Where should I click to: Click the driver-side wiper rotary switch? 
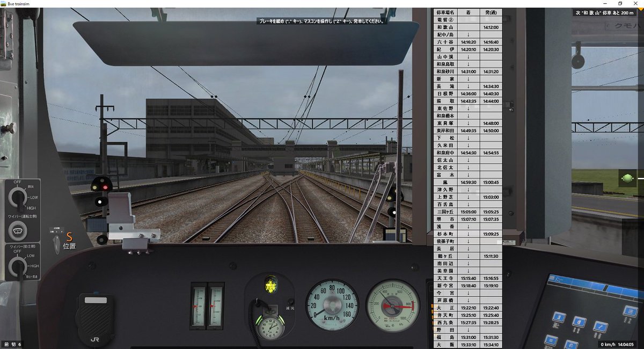click(18, 199)
